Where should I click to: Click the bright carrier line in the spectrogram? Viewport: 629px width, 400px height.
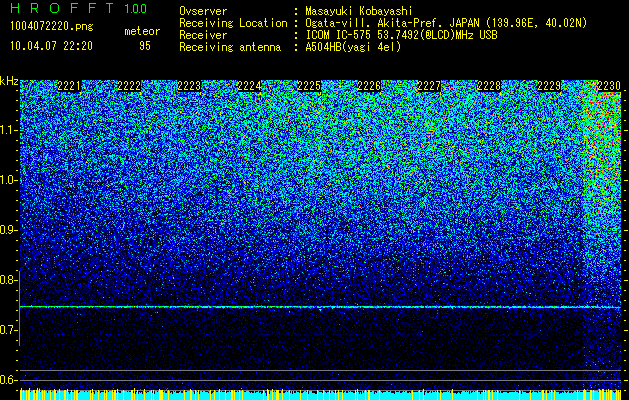click(x=320, y=307)
